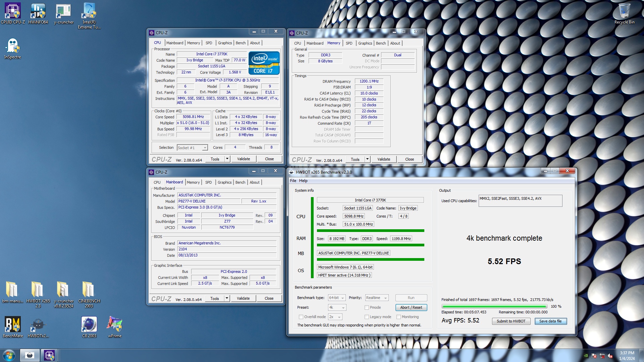Screen dimensions: 644x362
Task: Click Close button in CPU-Z Memory window
Action: click(x=410, y=159)
